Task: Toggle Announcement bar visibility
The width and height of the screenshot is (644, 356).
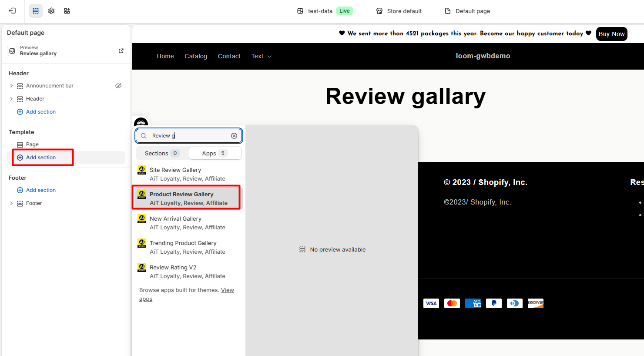Action: pos(118,86)
